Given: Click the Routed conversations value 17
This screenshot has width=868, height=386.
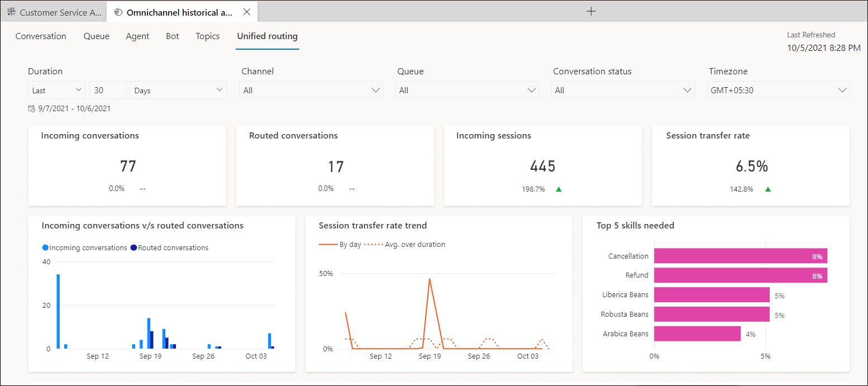Looking at the screenshot, I should [336, 166].
